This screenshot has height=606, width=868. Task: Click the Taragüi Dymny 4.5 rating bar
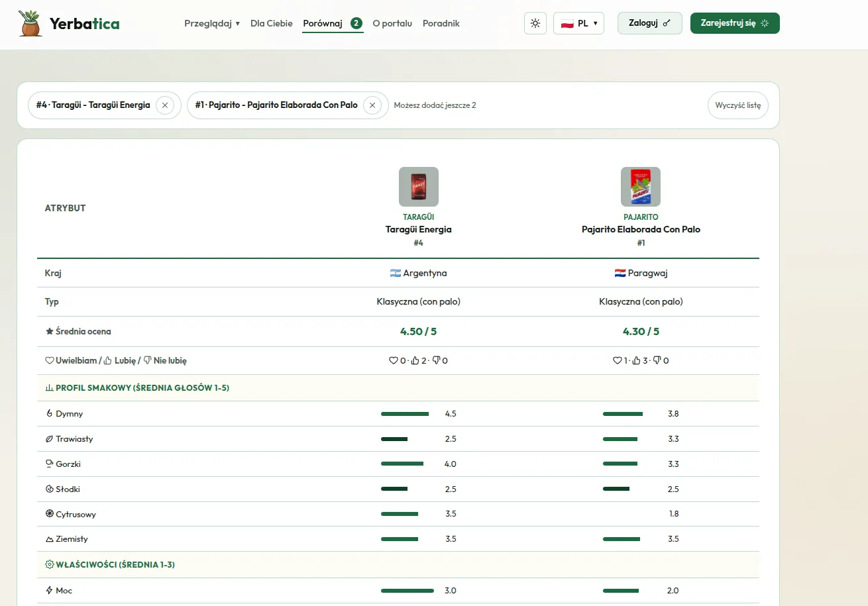pyautogui.click(x=405, y=414)
